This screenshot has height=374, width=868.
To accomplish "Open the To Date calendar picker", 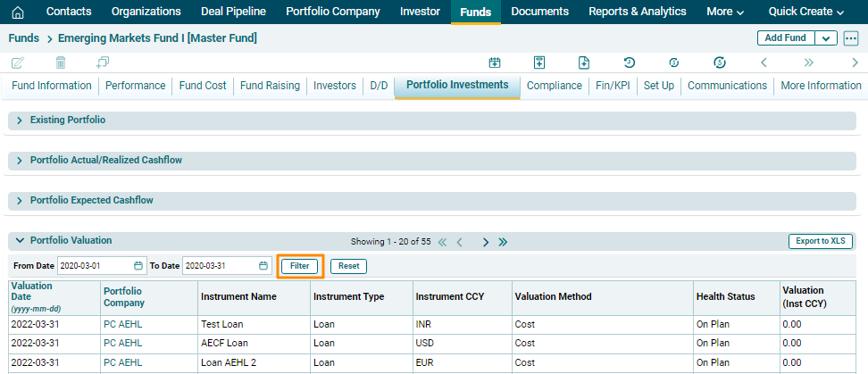I will pos(263,266).
